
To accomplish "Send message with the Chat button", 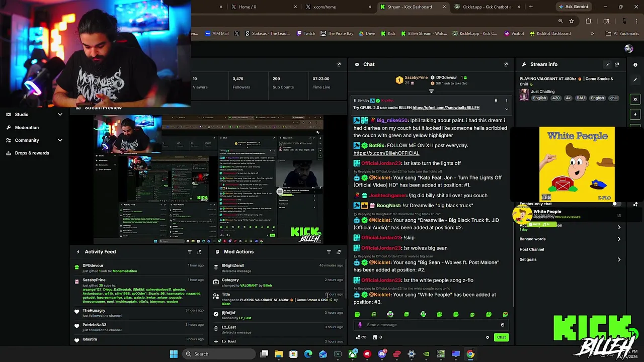I will [x=501, y=337].
